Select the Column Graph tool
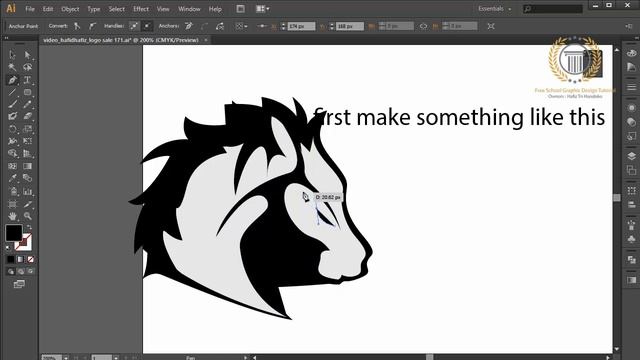Viewport: 640px width, 360px height. [x=27, y=191]
